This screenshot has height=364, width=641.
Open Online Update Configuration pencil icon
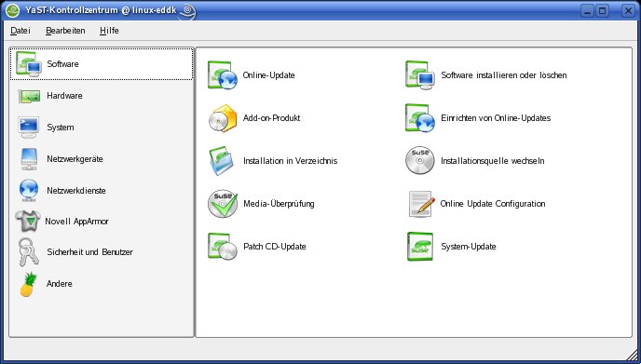coord(421,204)
